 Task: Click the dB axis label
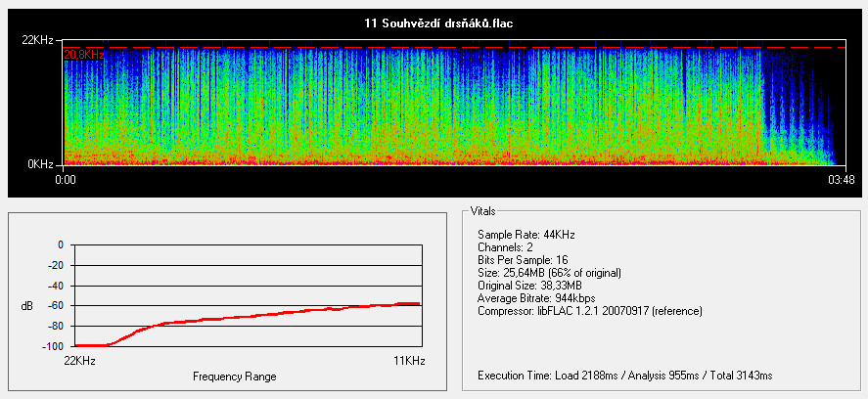click(25, 306)
